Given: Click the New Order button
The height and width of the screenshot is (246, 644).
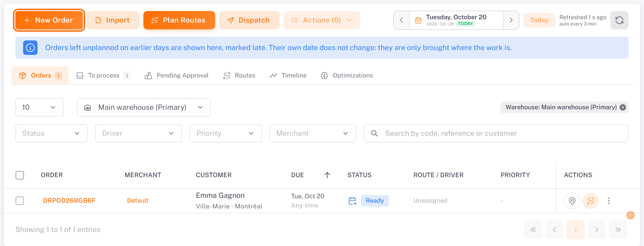Looking at the screenshot, I should (49, 20).
